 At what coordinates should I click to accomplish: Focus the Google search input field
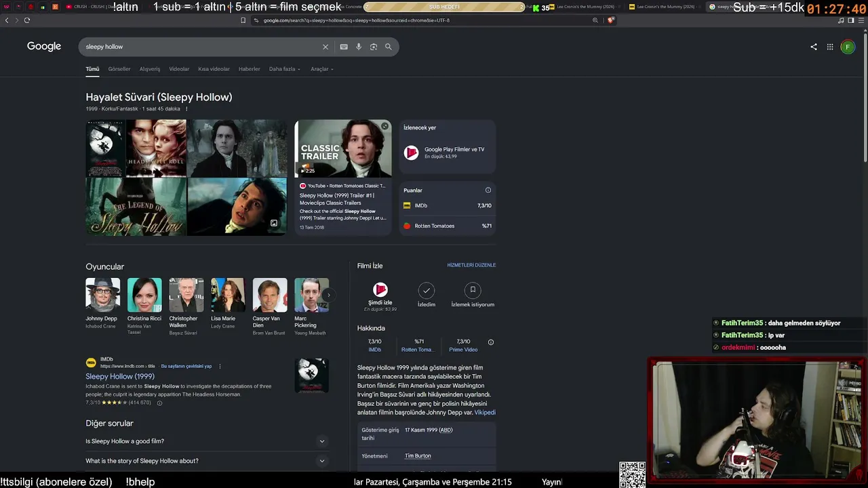(x=201, y=47)
